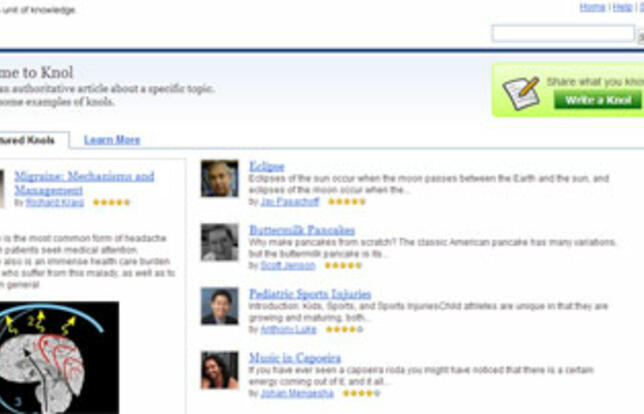View author Jay Pasachoff's profile
The width and height of the screenshot is (644, 414).
pyautogui.click(x=290, y=202)
